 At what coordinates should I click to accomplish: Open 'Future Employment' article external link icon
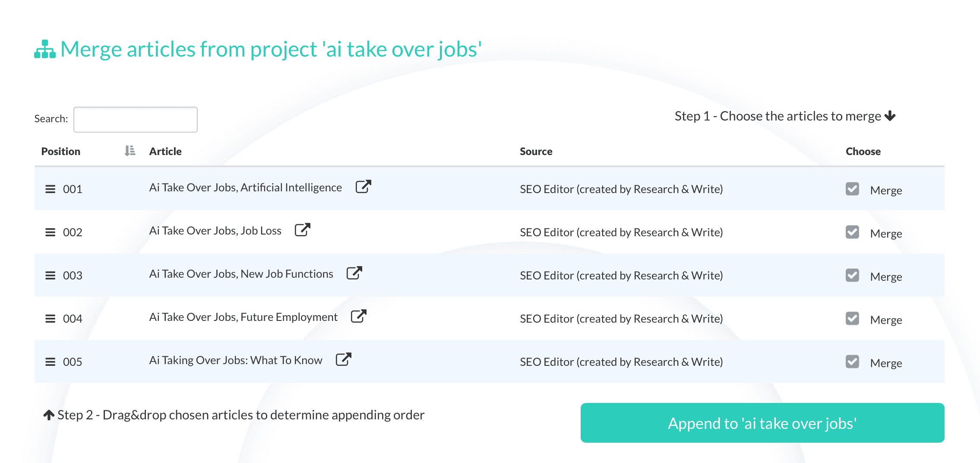coord(358,316)
